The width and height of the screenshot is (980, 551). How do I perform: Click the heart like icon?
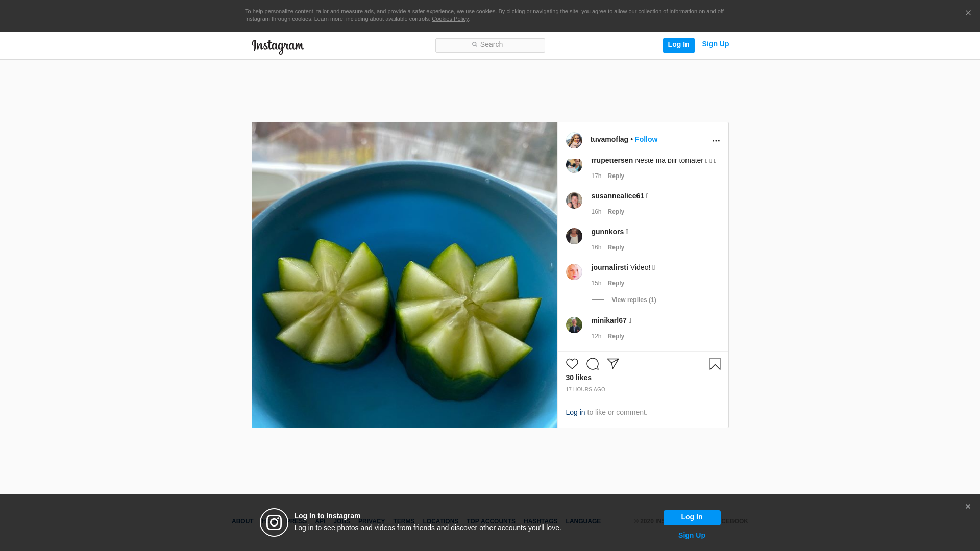pyautogui.click(x=572, y=364)
